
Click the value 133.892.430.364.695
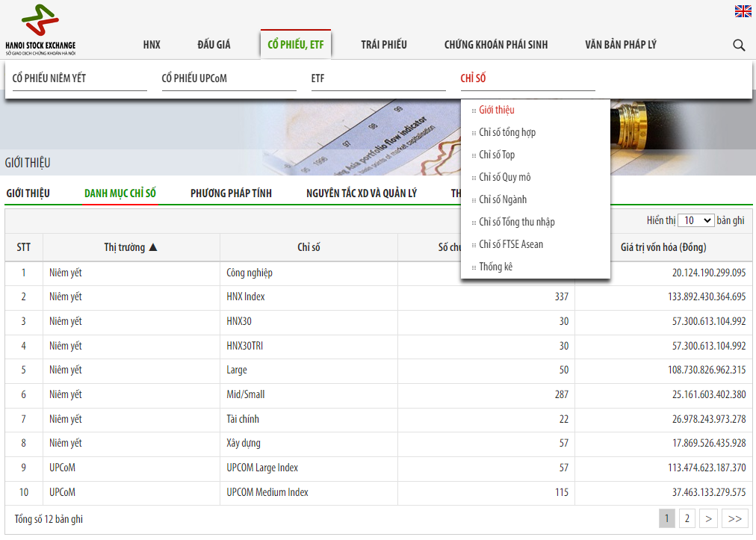707,297
